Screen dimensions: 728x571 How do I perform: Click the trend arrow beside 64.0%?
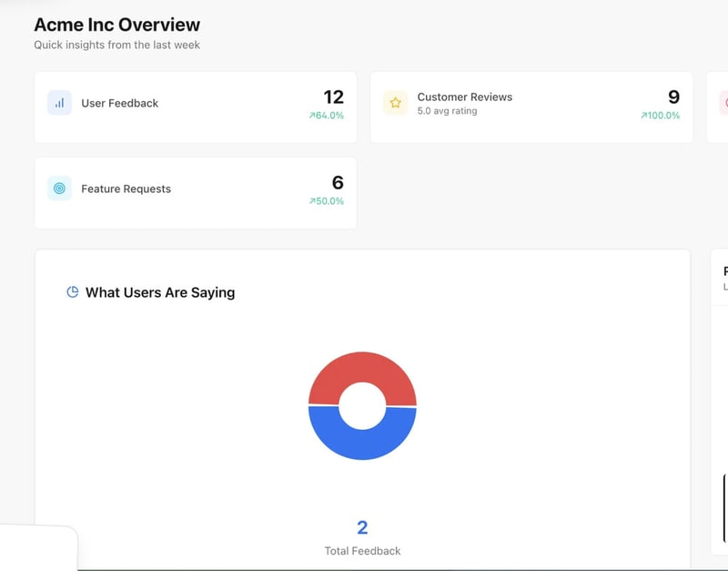tap(312, 116)
